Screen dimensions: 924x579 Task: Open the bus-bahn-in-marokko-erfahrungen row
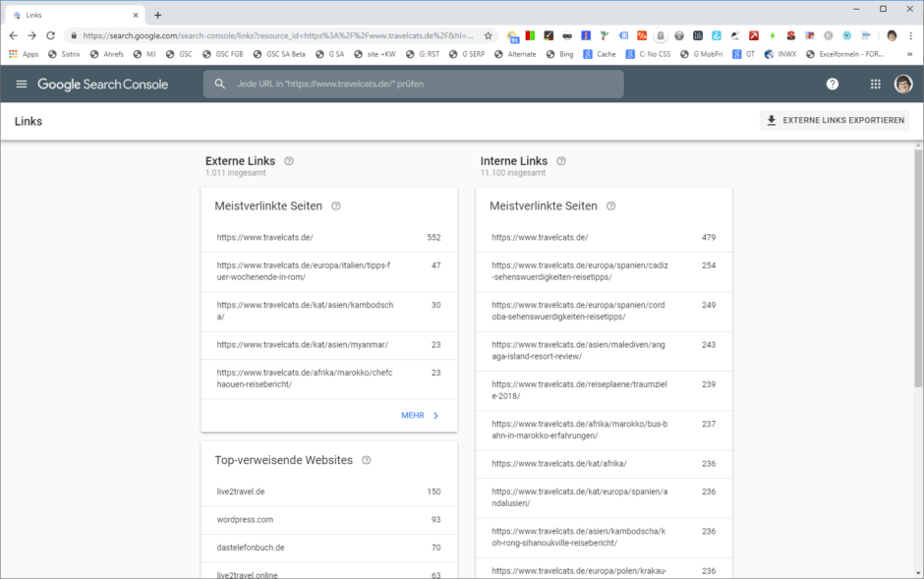click(604, 430)
